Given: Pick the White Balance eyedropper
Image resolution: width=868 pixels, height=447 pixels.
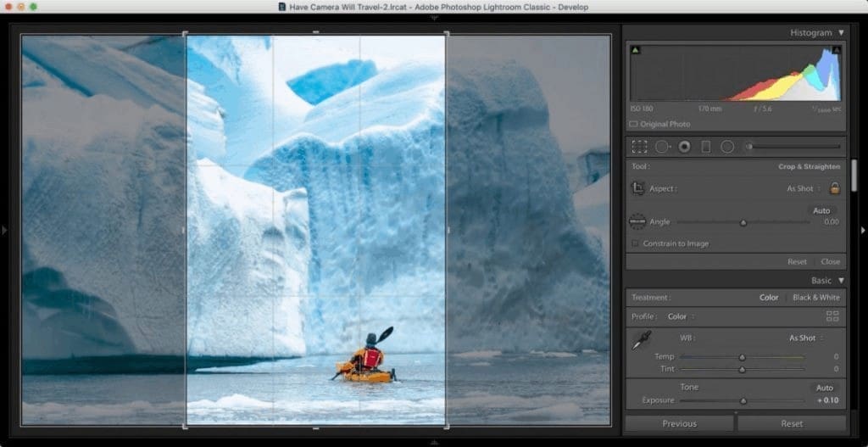Looking at the screenshot, I should click(641, 341).
